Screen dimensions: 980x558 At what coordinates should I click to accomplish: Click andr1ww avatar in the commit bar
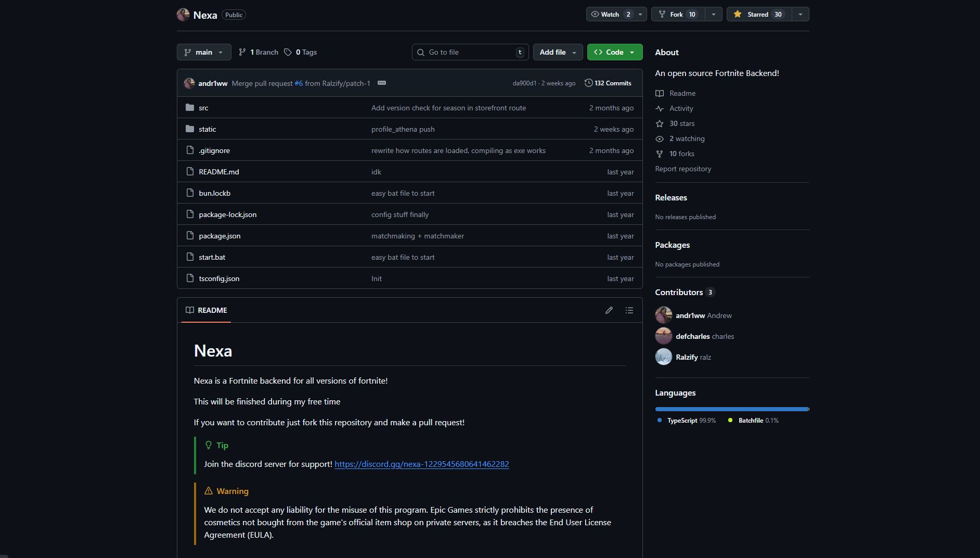[x=189, y=83]
